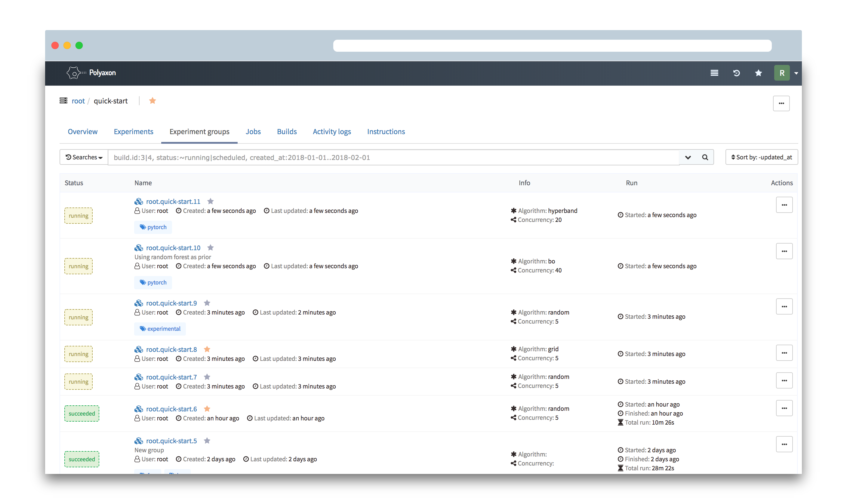Open the list icon in navbar

(x=714, y=73)
